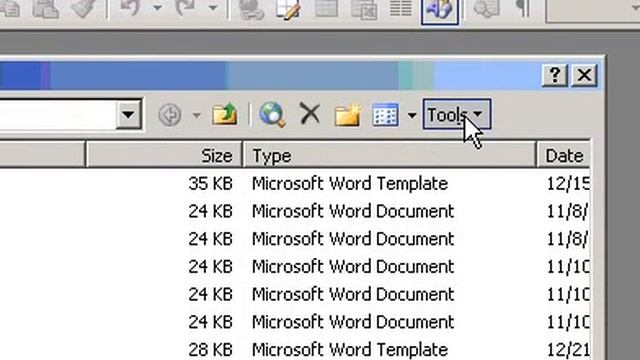The height and width of the screenshot is (360, 640).
Task: Click Insert Excel Worksheet icon
Action: (364, 9)
